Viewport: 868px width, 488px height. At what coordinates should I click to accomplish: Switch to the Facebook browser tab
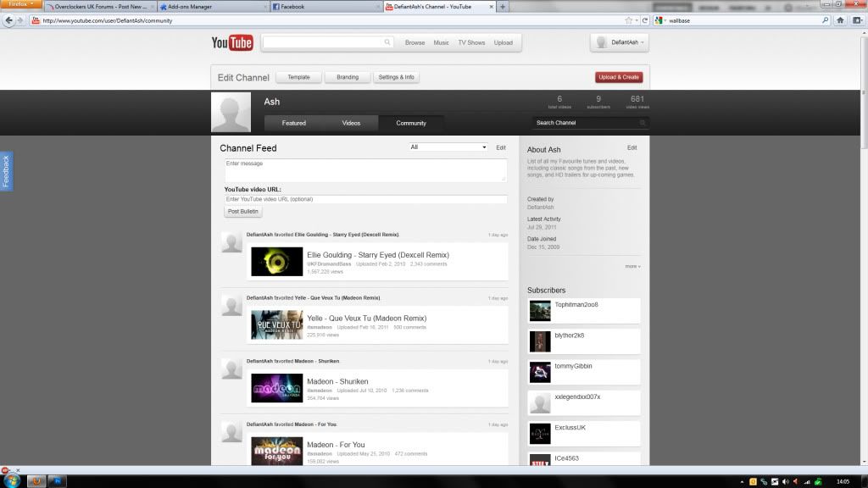pos(325,7)
